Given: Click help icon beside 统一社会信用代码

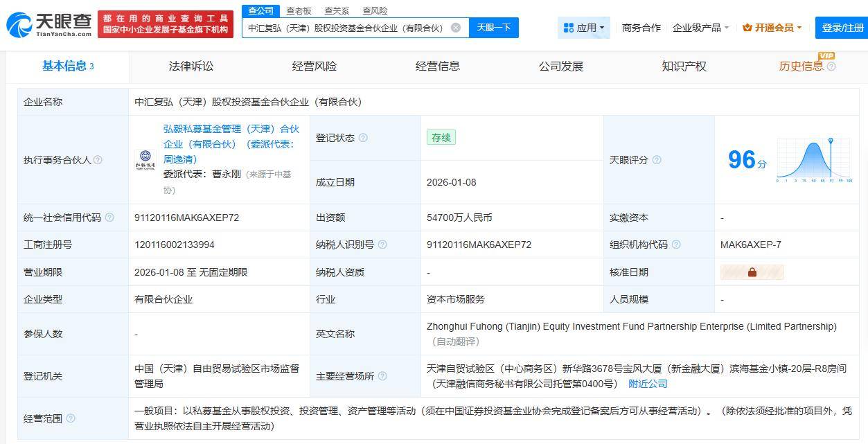Looking at the screenshot, I should tap(109, 217).
